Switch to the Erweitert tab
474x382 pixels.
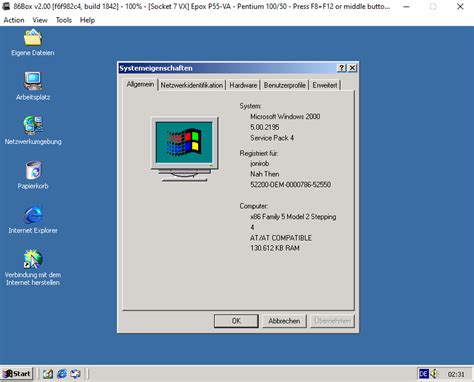(x=325, y=85)
